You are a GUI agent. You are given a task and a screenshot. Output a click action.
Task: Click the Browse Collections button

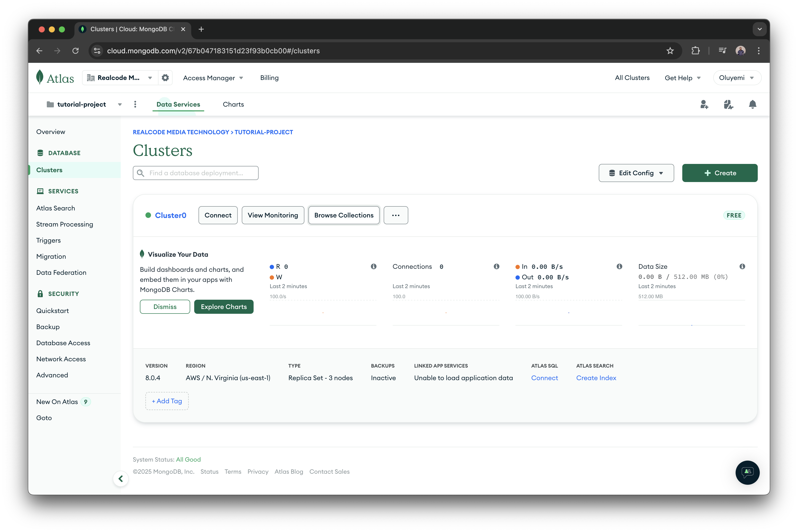tap(343, 215)
